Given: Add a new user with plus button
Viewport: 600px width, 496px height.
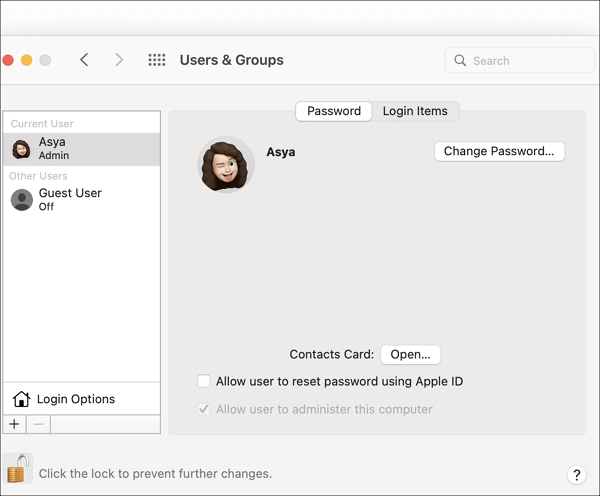Looking at the screenshot, I should (x=14, y=425).
